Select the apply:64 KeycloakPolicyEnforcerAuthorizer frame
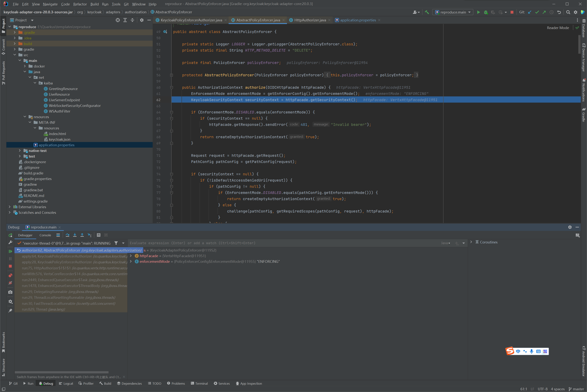The width and height of the screenshot is (587, 392). 71,256
